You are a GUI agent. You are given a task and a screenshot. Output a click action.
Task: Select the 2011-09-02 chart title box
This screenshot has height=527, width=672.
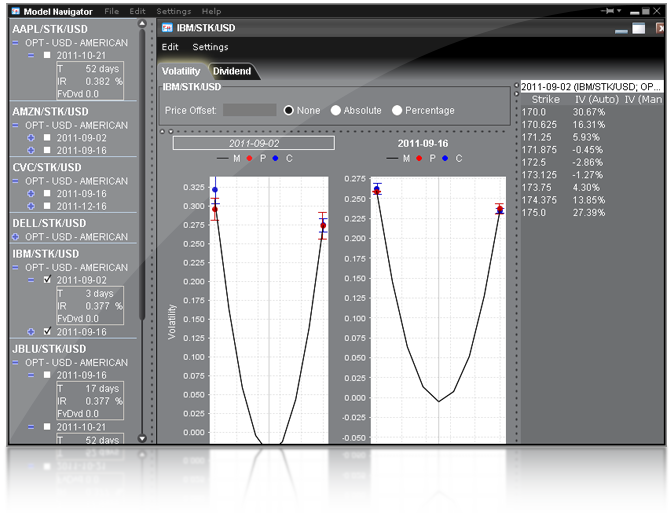(254, 143)
